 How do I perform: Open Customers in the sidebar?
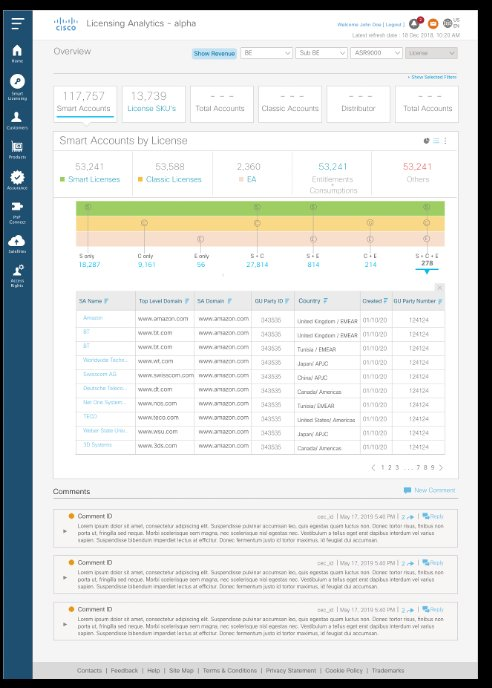coord(17,121)
